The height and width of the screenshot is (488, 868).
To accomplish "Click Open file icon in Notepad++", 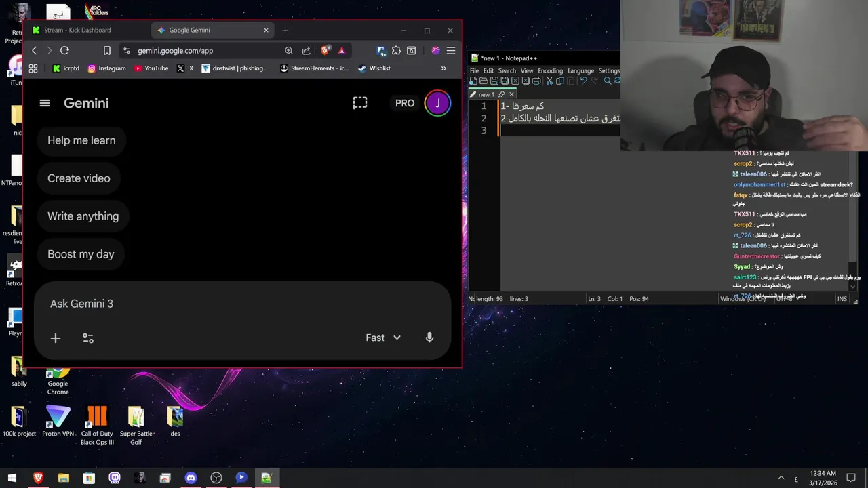I will coord(484,81).
